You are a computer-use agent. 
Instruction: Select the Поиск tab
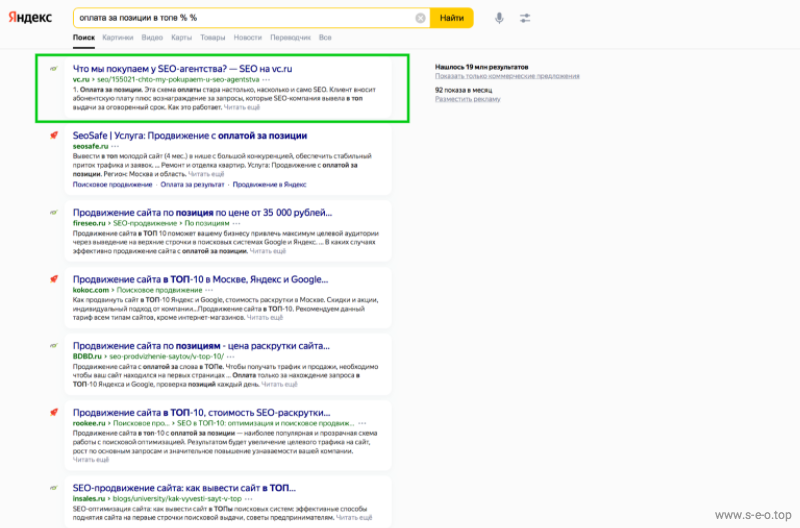point(84,37)
